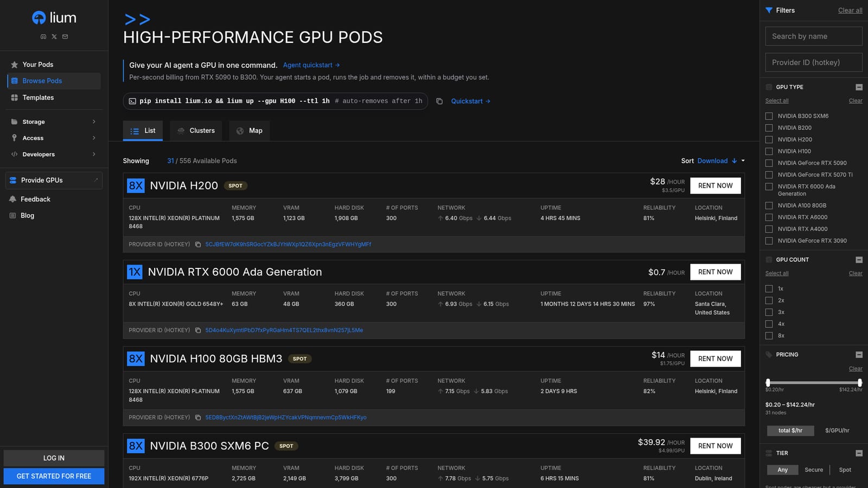Check the 1x GPU count box
The height and width of the screenshot is (488, 868).
pyautogui.click(x=769, y=289)
